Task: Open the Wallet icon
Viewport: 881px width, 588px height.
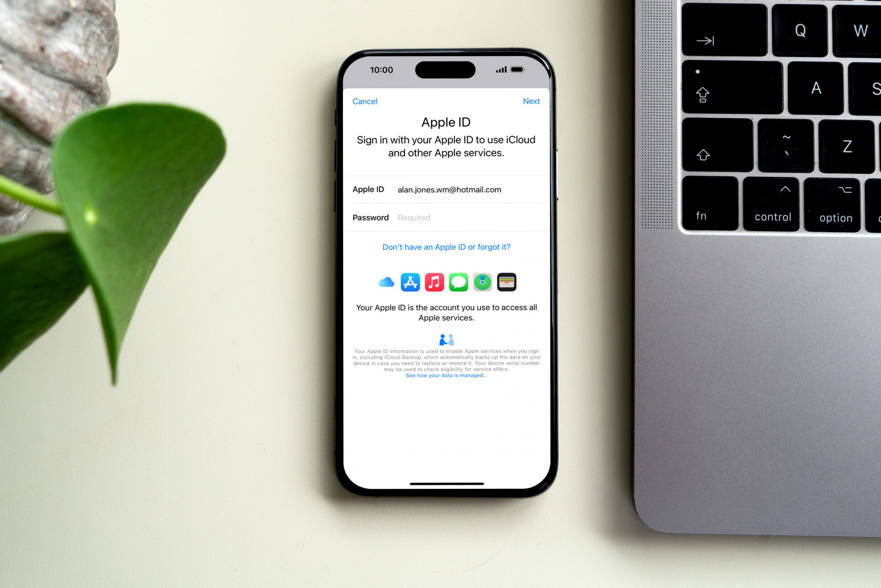Action: coord(506,282)
